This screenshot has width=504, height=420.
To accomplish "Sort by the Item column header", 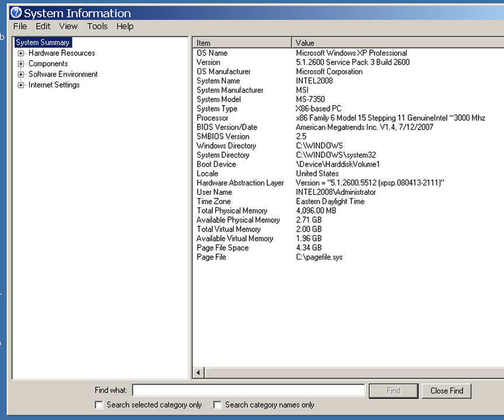I will (242, 43).
